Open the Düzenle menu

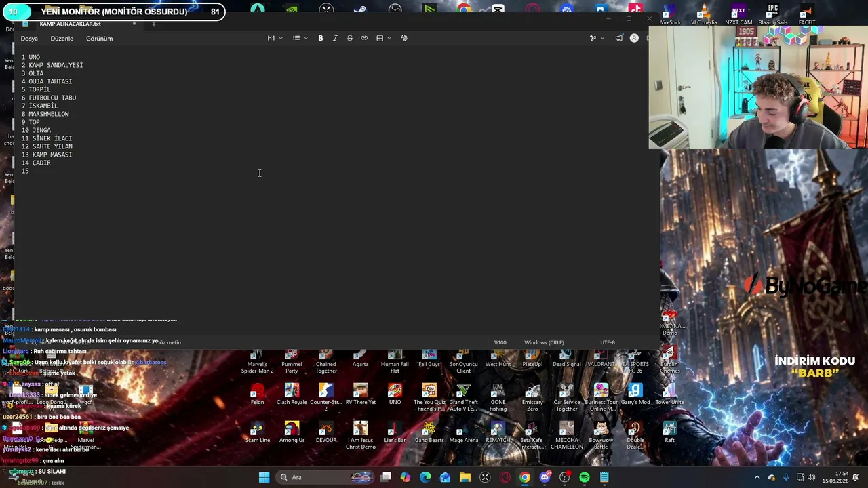point(62,39)
